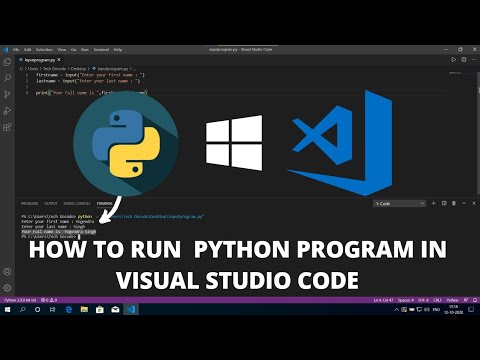Screen dimensions: 480x360
Task: Click 'CRLF' line ending in status bar
Action: pyautogui.click(x=437, y=300)
